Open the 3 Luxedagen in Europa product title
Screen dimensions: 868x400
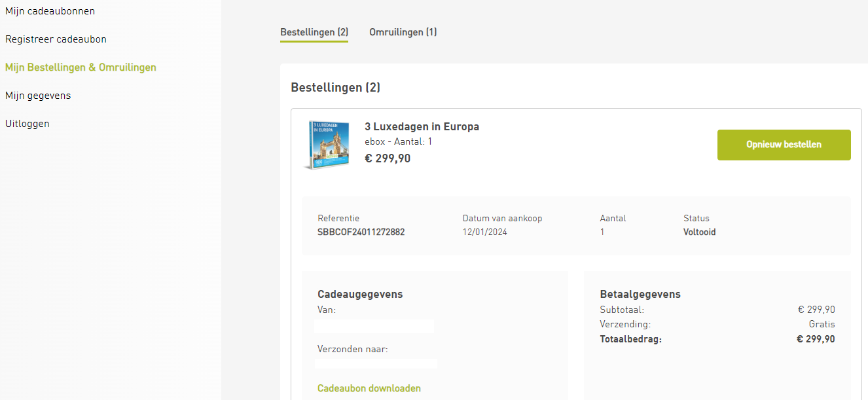tap(422, 126)
